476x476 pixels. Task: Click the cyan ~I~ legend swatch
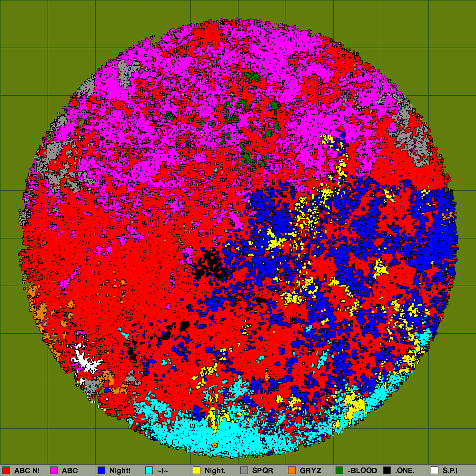[x=149, y=470]
